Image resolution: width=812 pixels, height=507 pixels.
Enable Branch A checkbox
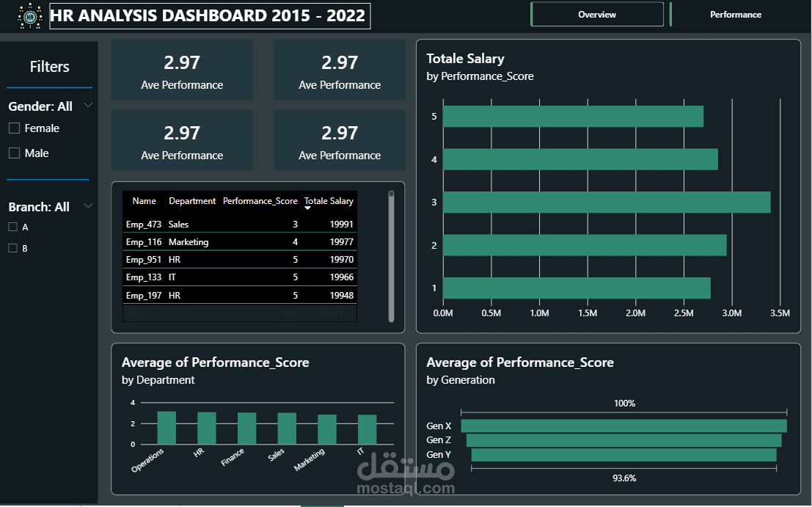pos(13,227)
